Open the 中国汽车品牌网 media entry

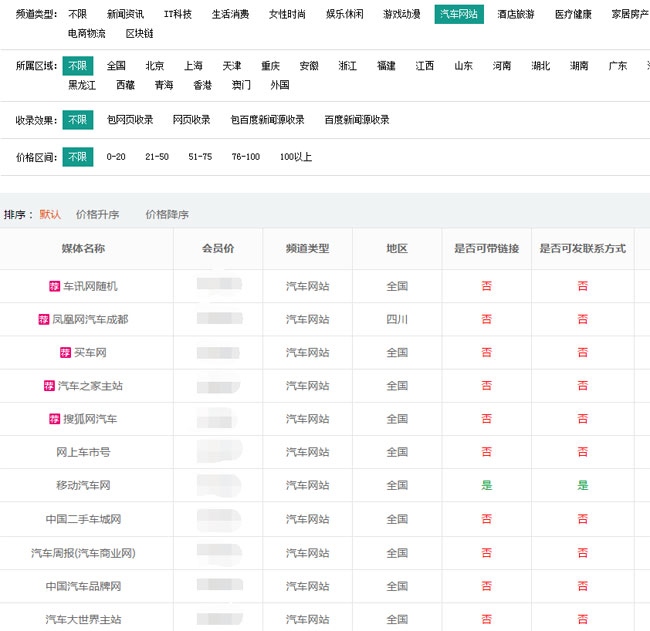click(x=83, y=587)
